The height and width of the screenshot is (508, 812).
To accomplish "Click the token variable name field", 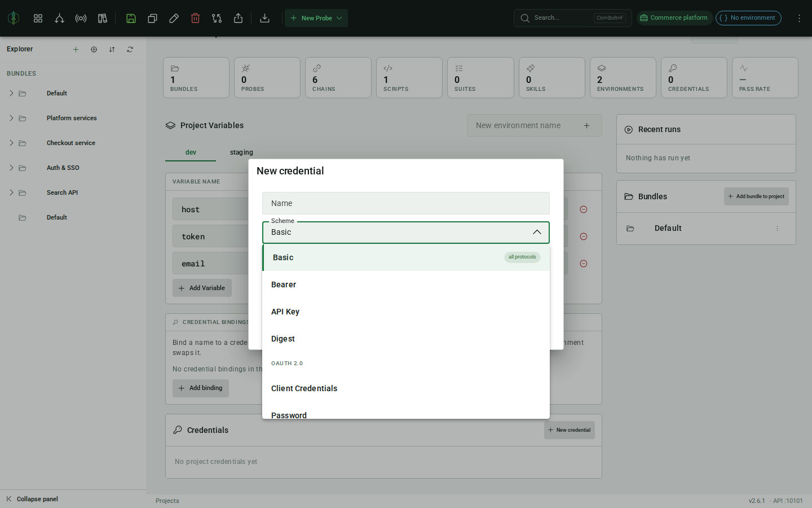I will click(x=211, y=237).
